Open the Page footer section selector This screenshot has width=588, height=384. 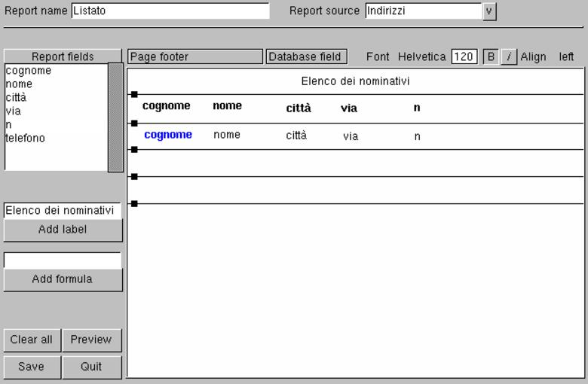(x=195, y=56)
